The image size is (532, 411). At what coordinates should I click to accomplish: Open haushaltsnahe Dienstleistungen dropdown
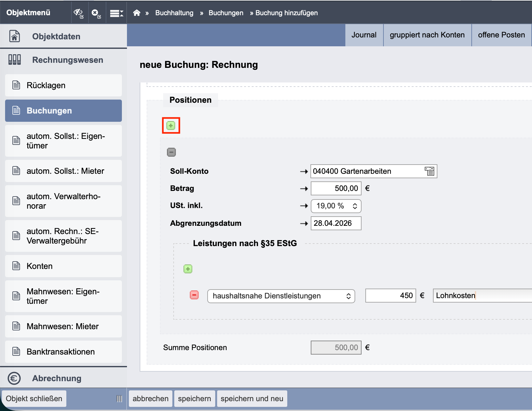click(x=281, y=296)
